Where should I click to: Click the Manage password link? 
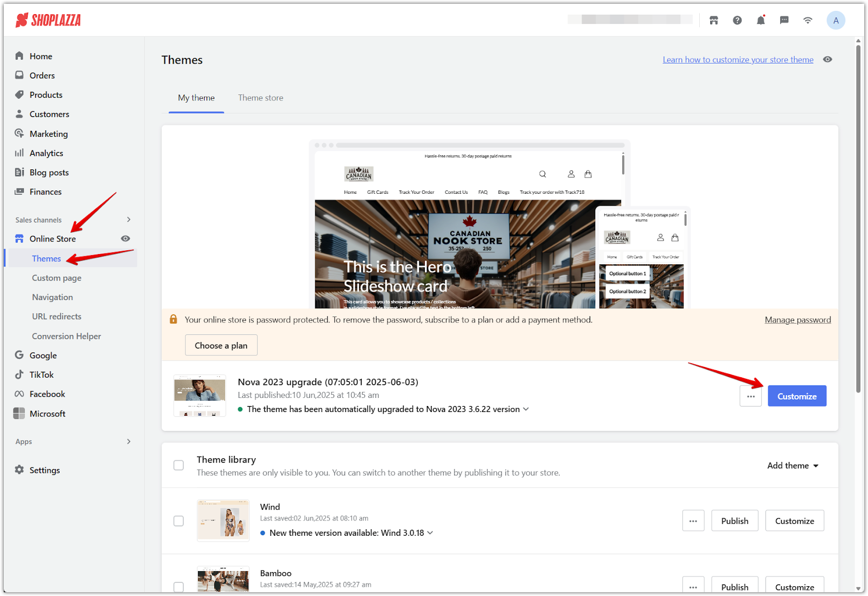797,320
